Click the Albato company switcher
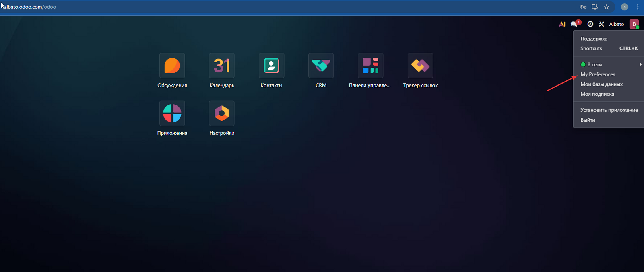 pos(616,24)
